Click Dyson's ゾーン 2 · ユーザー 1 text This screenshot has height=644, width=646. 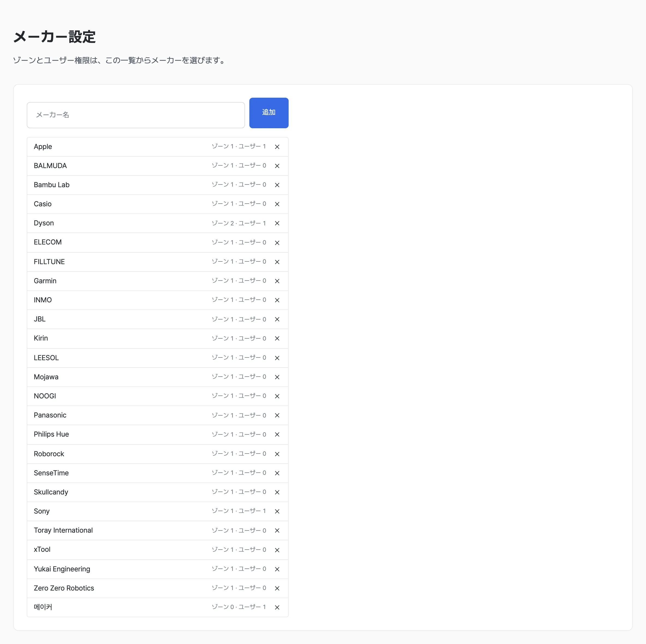tap(239, 223)
